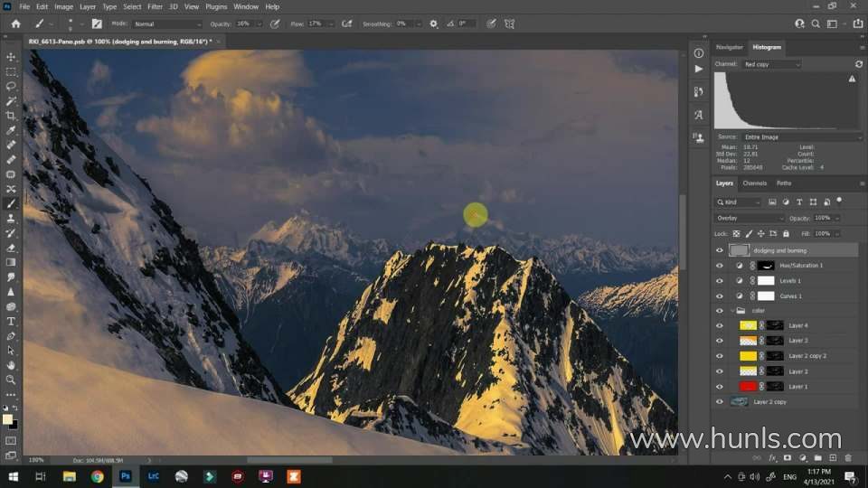The height and width of the screenshot is (488, 868).
Task: Select the Crop tool
Action: pos(11,116)
